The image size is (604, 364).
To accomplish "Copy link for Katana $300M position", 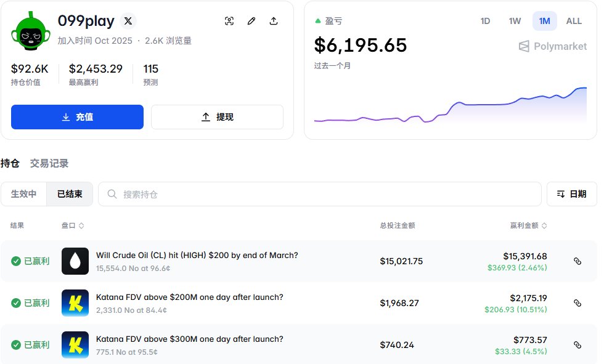I will click(577, 345).
